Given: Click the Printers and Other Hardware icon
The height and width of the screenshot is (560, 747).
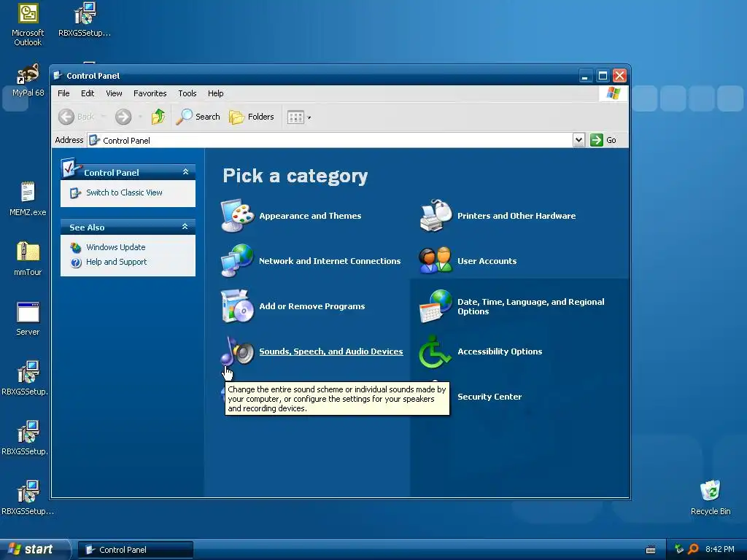Looking at the screenshot, I should 436,216.
